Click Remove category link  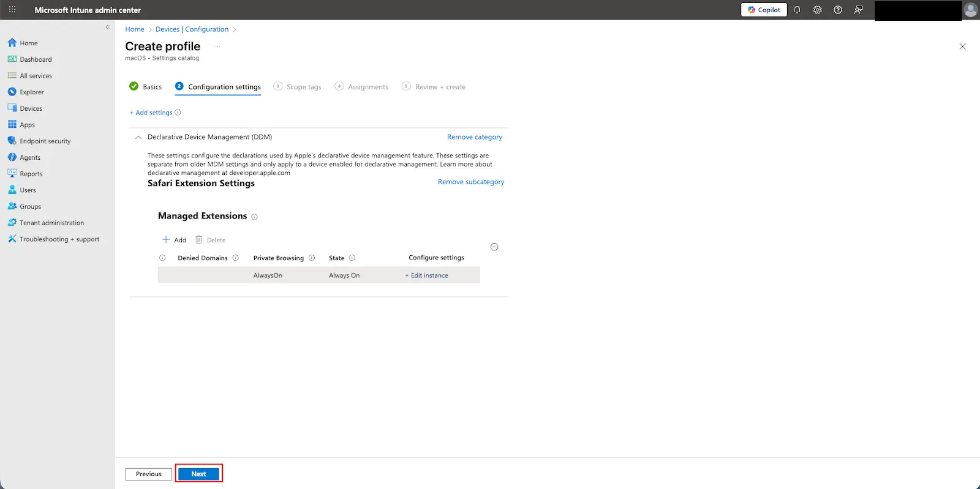tap(475, 137)
